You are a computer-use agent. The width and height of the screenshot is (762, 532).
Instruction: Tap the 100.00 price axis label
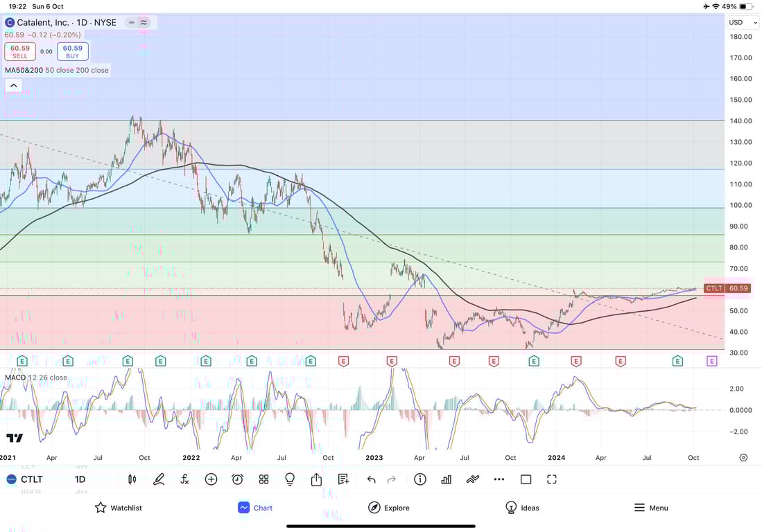coord(741,205)
